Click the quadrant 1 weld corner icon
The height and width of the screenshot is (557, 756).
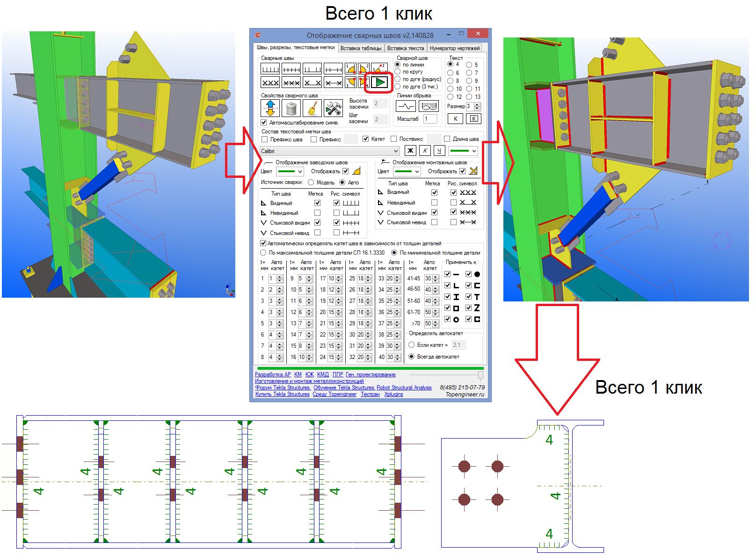click(x=350, y=69)
